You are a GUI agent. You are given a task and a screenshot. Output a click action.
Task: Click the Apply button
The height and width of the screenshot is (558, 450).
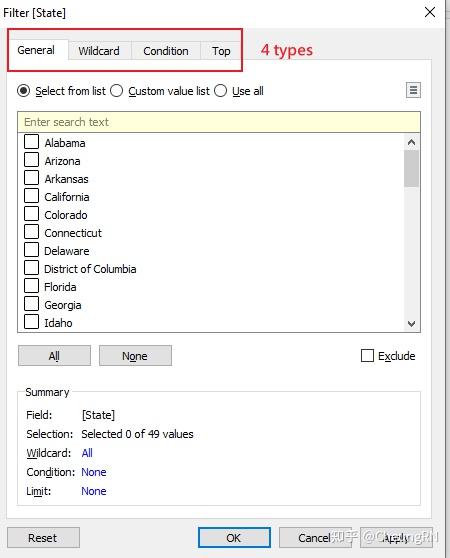point(396,537)
